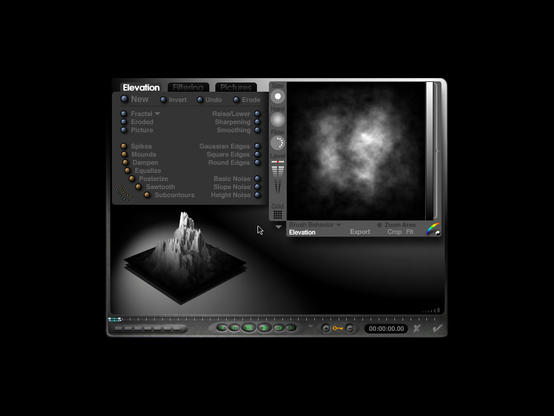Remove keyframe with minus button
This screenshot has width=554, height=416.
click(x=349, y=328)
